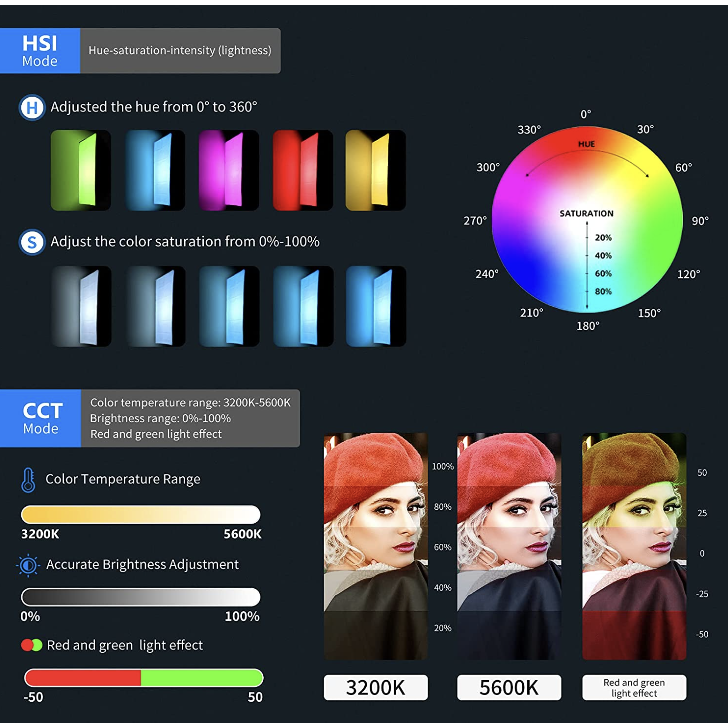728x728 pixels.
Task: Click the sun brightness adjustment icon
Action: [x=28, y=565]
